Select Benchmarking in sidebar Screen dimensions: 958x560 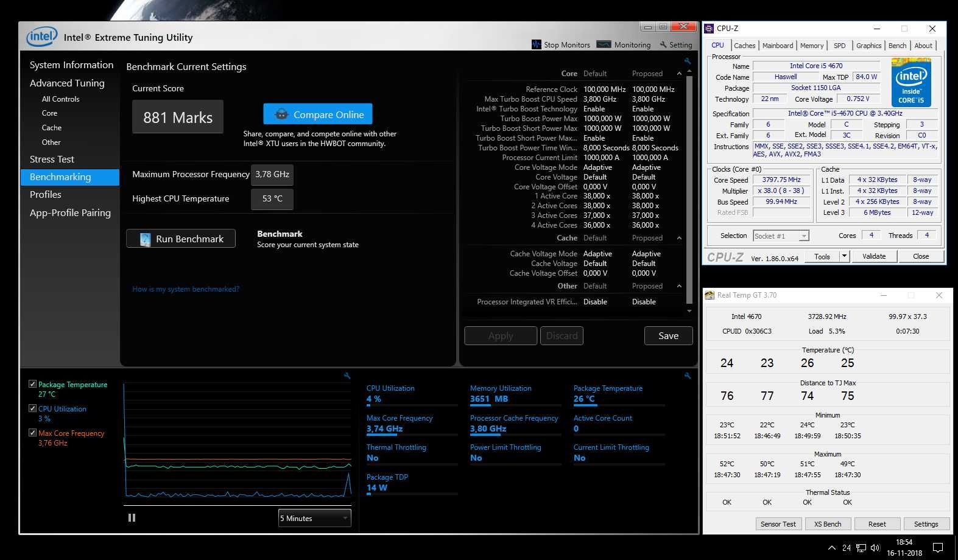[70, 177]
